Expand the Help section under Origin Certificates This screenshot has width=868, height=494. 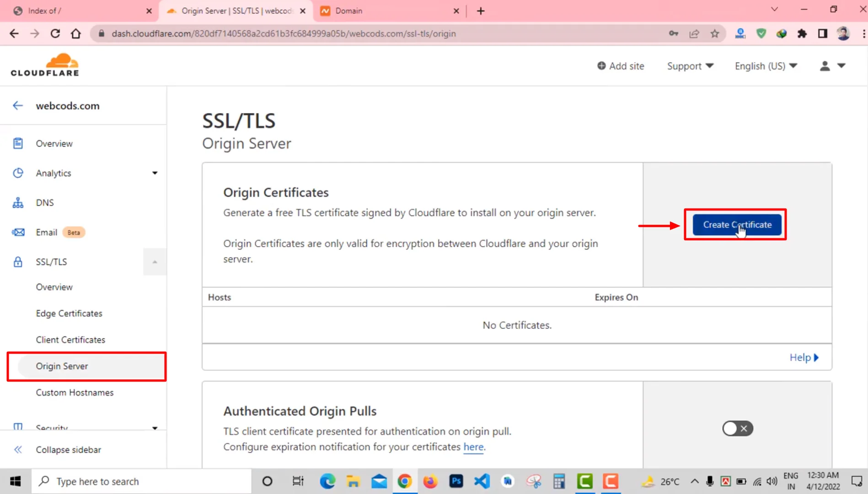[804, 357]
